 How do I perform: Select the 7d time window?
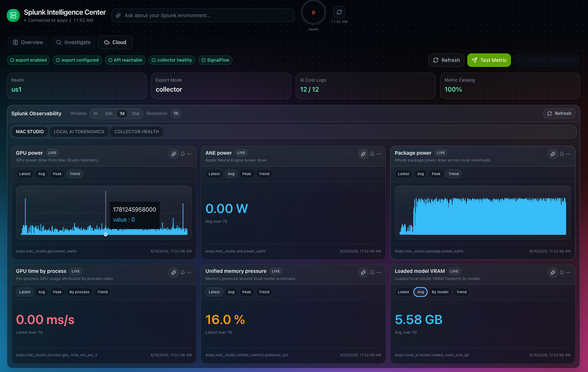point(122,113)
